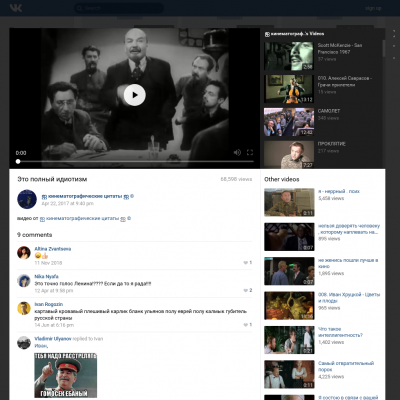Screen dimensions: 400x400
Task: Open the meme image in Vladimir Ulyanov's reply
Action: click(65, 375)
